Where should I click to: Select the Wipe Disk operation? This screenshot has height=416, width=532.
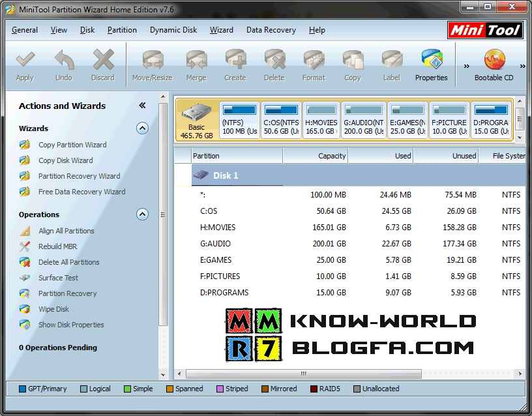pyautogui.click(x=53, y=309)
